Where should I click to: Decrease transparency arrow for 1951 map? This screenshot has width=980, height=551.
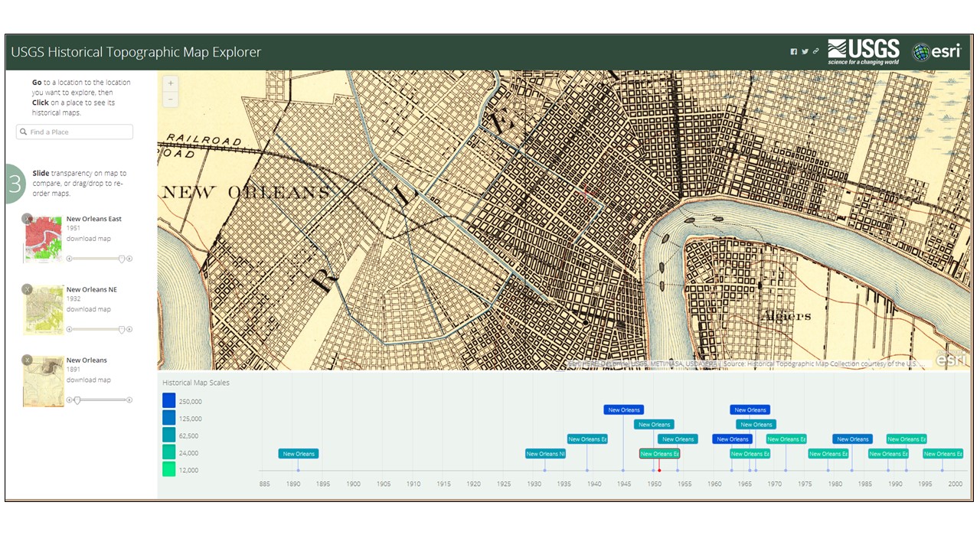point(70,259)
